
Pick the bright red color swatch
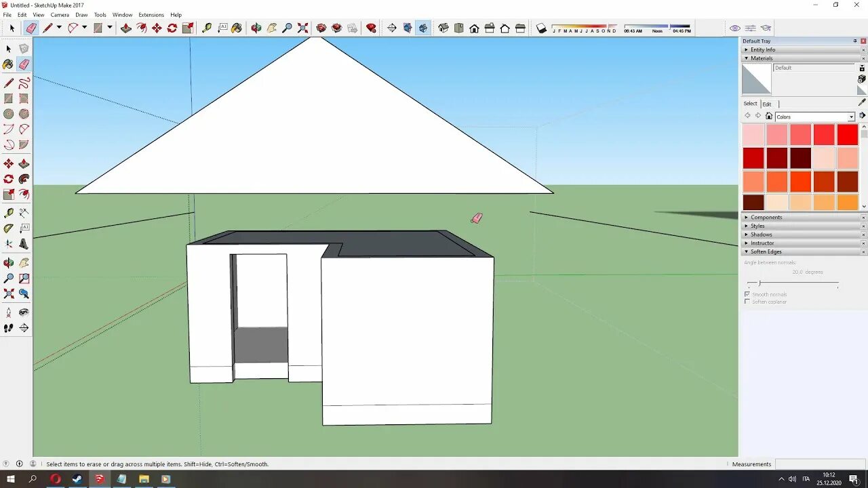[848, 134]
